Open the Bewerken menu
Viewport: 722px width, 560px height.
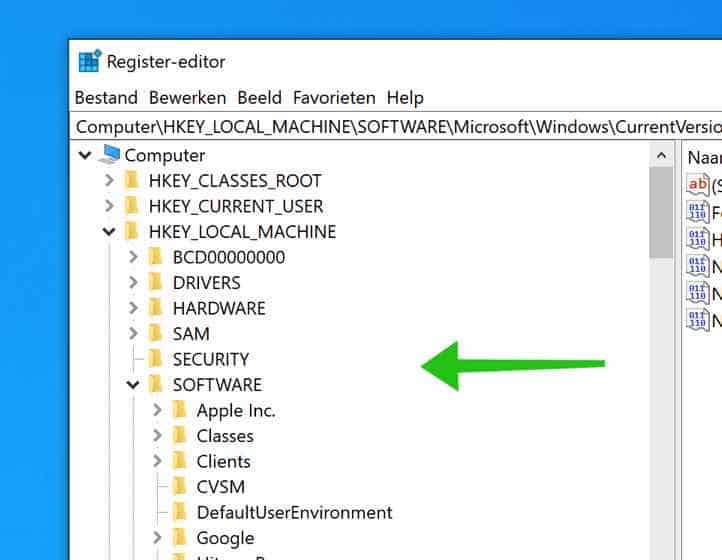[187, 98]
